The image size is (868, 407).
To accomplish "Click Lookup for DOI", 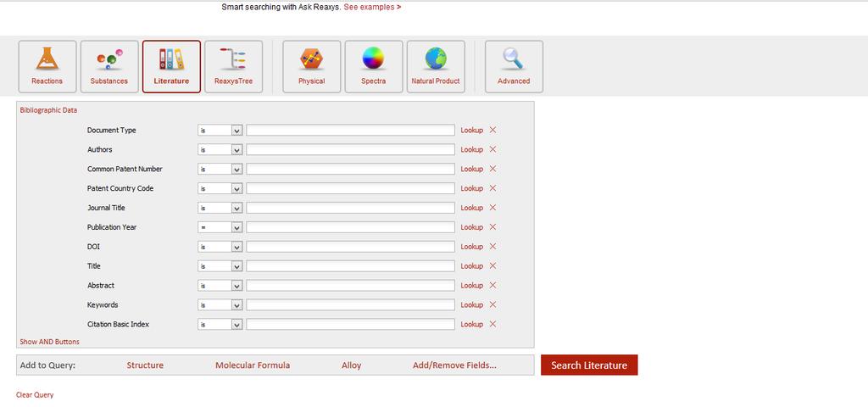I will click(x=471, y=247).
